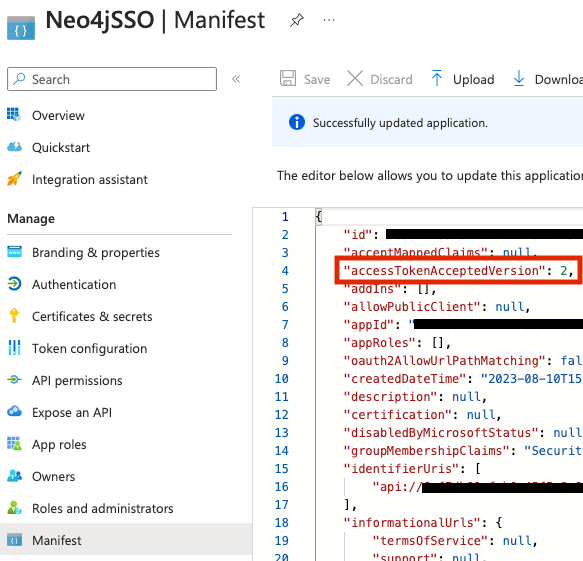Select Token configuration icon
583x561 pixels.
coord(14,348)
